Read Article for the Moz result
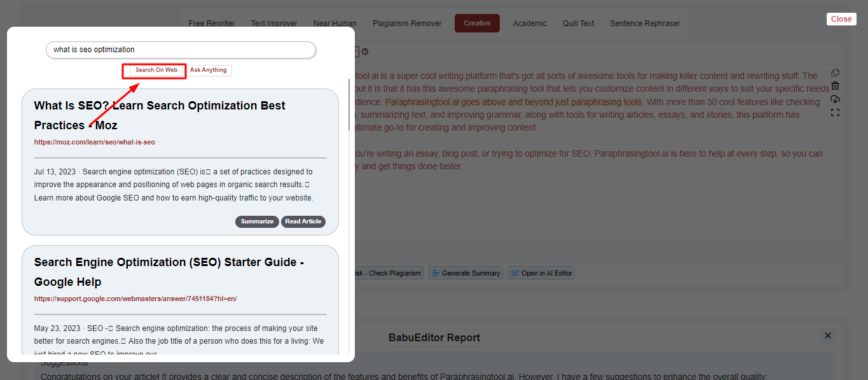The height and width of the screenshot is (380, 868). (x=303, y=222)
